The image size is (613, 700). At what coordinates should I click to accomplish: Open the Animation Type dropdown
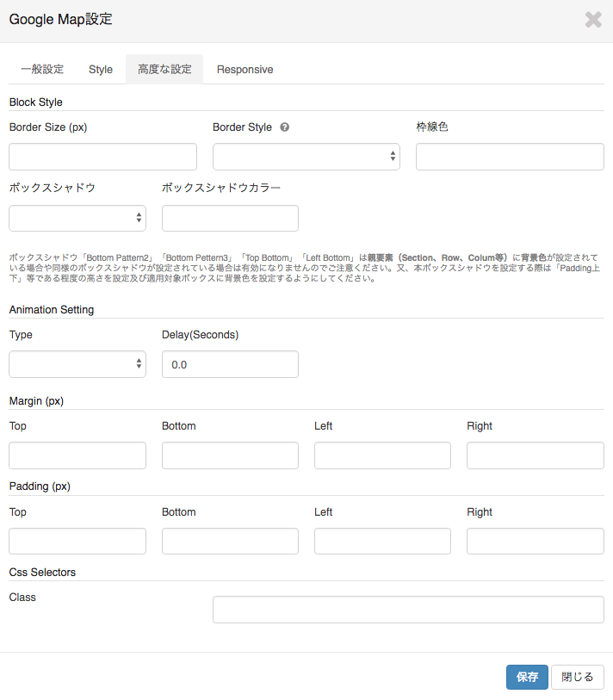(77, 364)
